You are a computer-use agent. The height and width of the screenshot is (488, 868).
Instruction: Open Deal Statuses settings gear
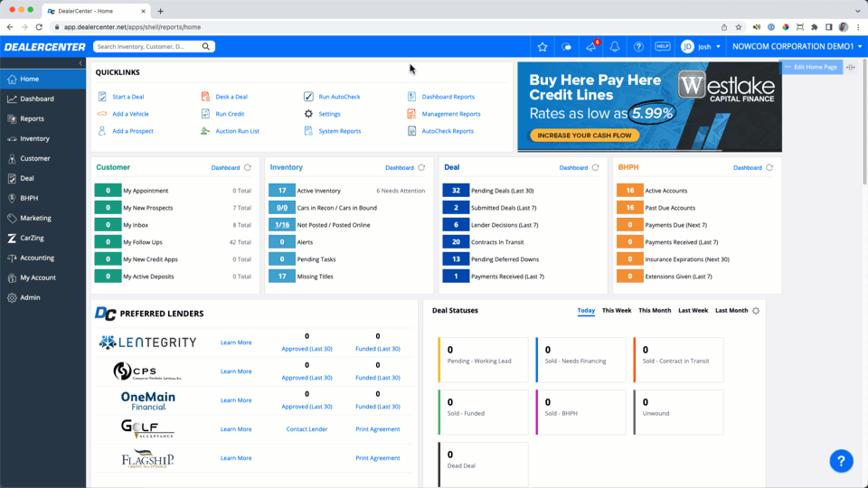[756, 311]
